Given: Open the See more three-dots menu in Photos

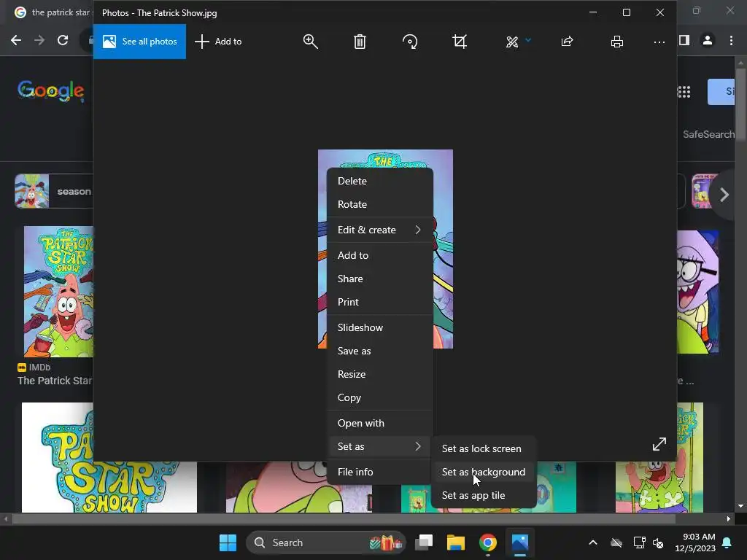Looking at the screenshot, I should (659, 42).
